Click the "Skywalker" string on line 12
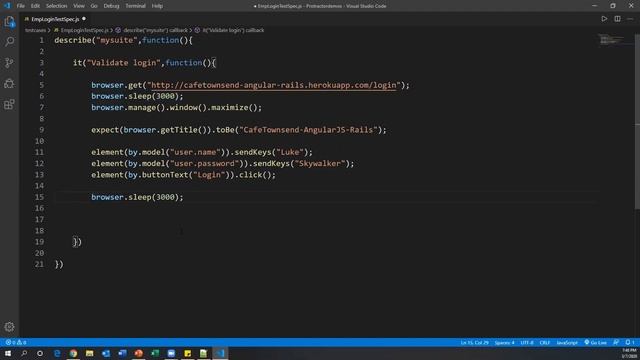The width and height of the screenshot is (640, 360). coord(320,163)
